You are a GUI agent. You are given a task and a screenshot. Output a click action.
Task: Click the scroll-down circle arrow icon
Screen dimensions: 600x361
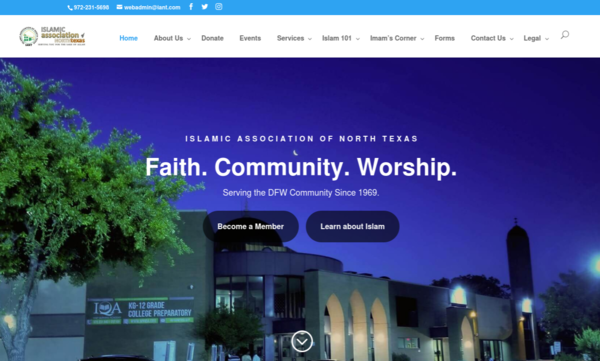[302, 341]
